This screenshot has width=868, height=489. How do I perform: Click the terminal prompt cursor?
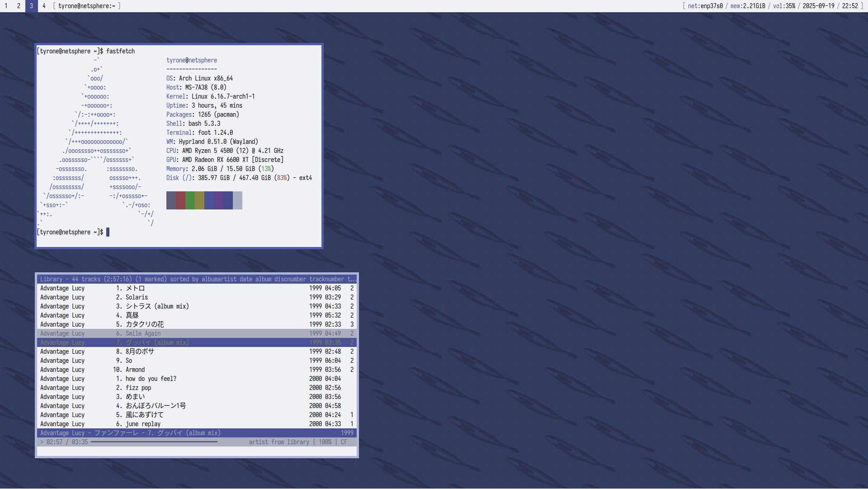pos(108,232)
